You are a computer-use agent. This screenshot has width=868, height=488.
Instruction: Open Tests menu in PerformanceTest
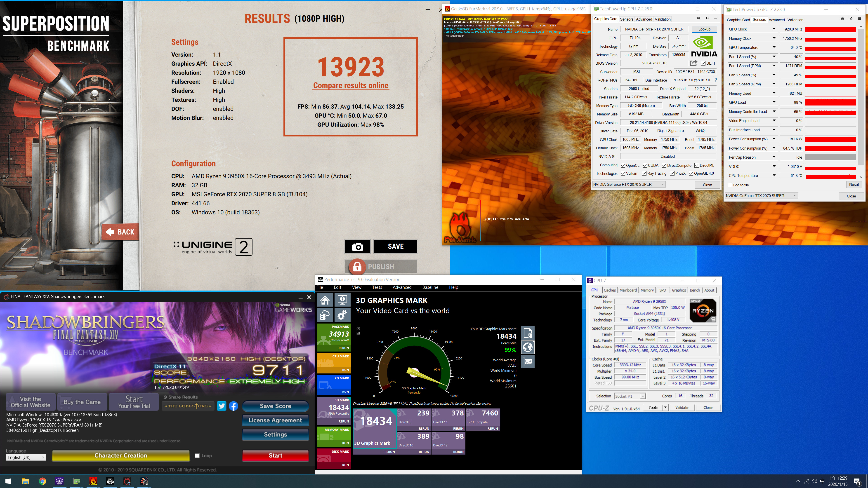[377, 287]
